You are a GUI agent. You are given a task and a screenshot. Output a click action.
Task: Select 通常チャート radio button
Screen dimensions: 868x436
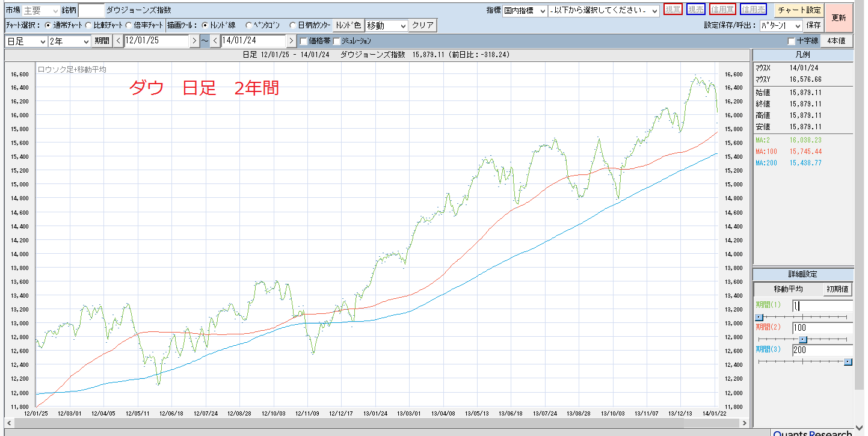pos(48,26)
